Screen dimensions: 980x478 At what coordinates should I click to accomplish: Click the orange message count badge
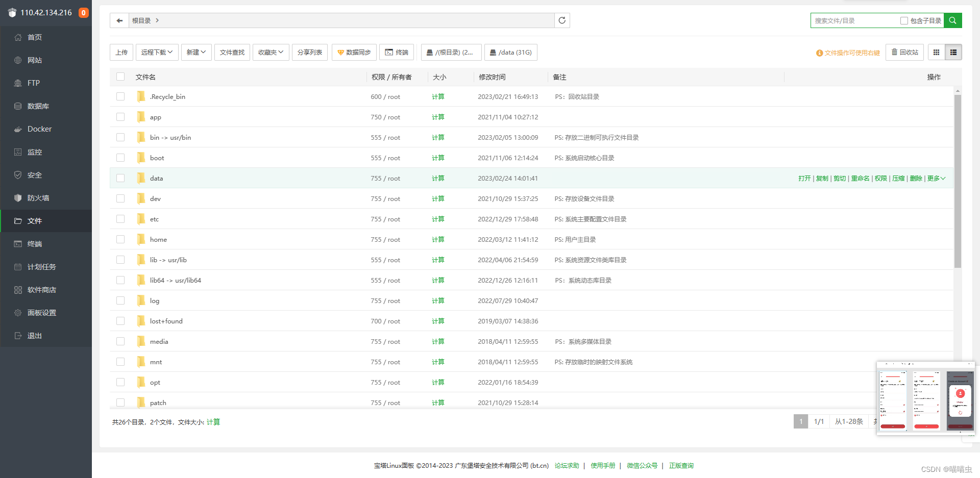pos(83,13)
